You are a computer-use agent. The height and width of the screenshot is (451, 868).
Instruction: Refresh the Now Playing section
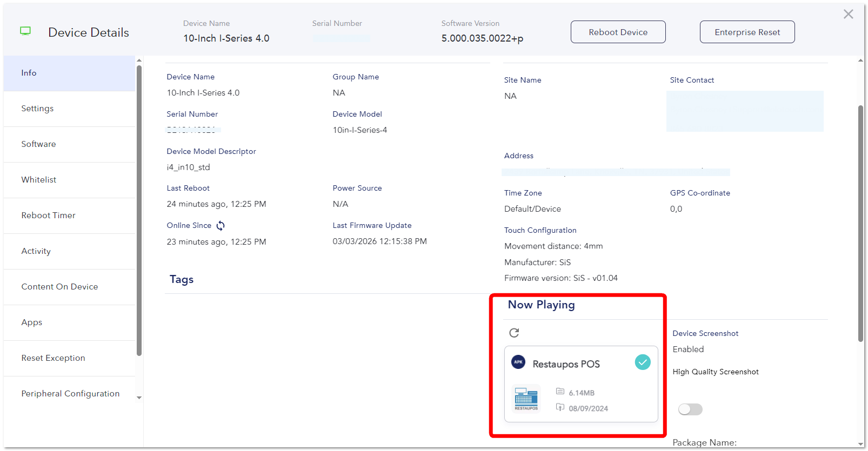coord(514,333)
